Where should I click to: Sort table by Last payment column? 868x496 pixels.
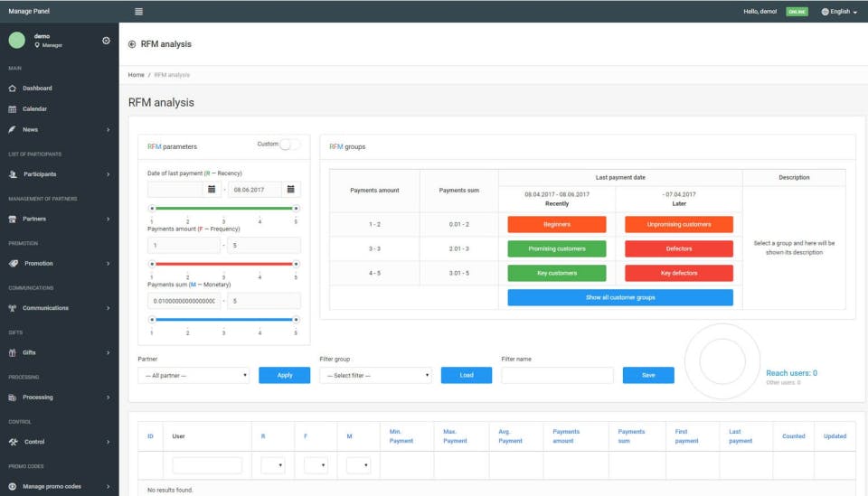[x=741, y=436]
